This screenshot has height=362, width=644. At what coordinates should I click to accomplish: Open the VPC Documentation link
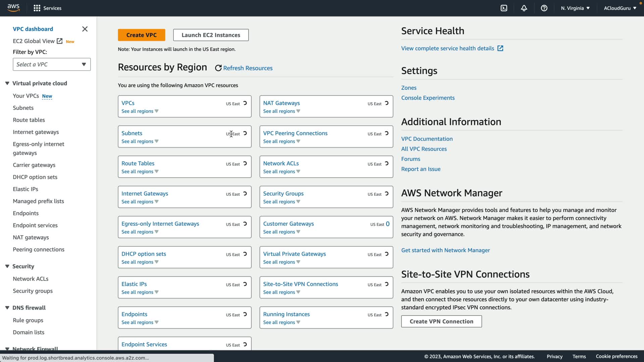point(427,139)
